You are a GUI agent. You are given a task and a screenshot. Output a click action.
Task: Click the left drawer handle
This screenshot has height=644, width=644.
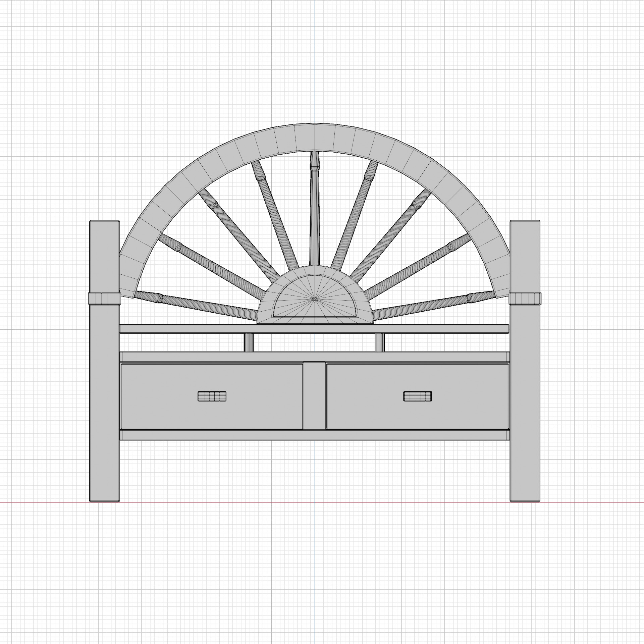[x=212, y=396]
